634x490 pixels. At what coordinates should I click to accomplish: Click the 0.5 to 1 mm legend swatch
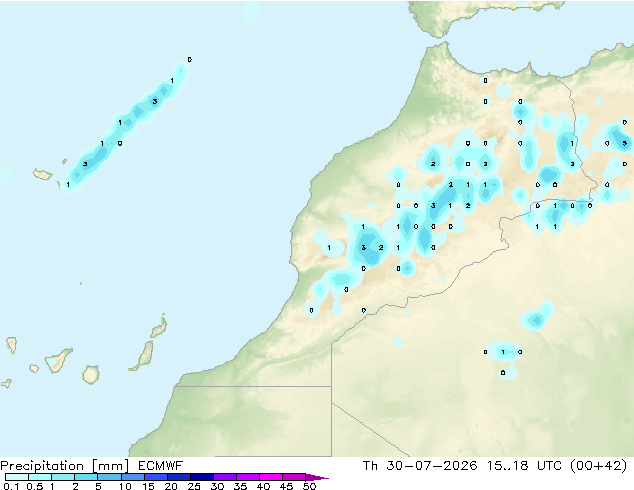(x=40, y=477)
